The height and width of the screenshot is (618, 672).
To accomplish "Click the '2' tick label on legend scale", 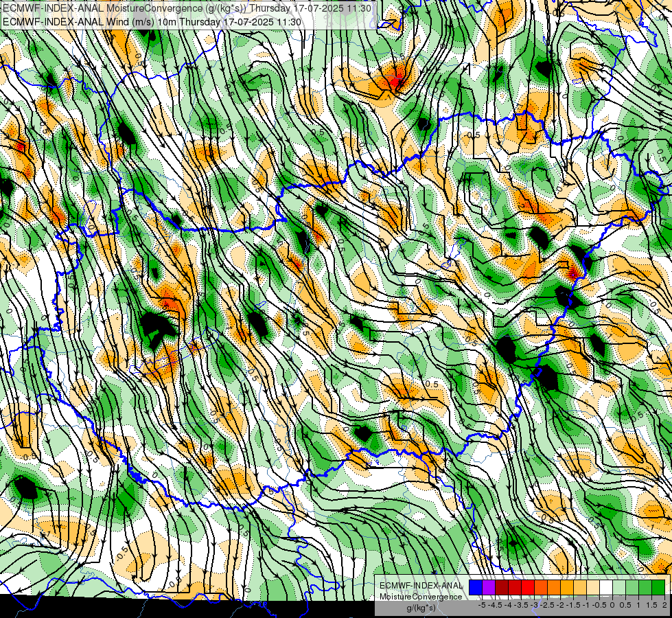I will pos(664,605).
